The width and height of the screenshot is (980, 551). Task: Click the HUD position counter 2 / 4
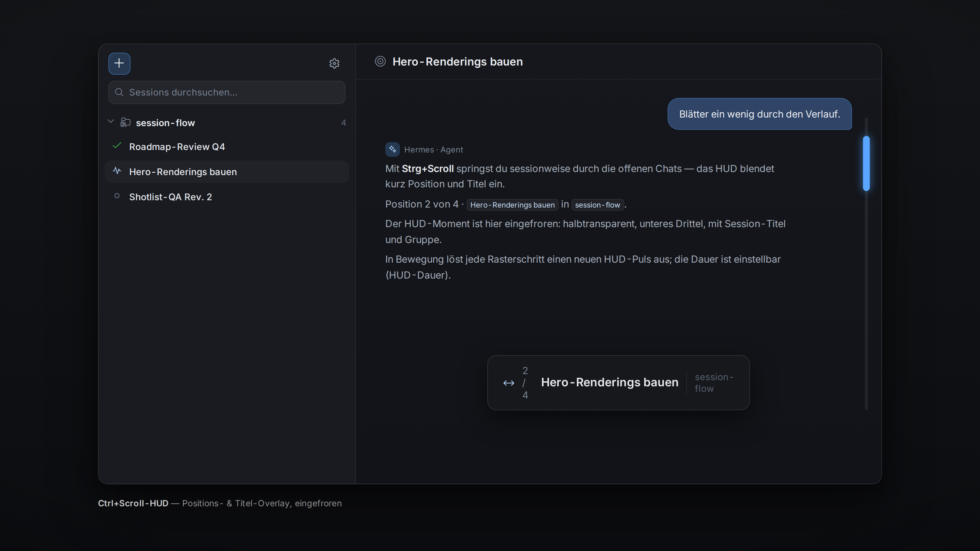pyautogui.click(x=525, y=383)
